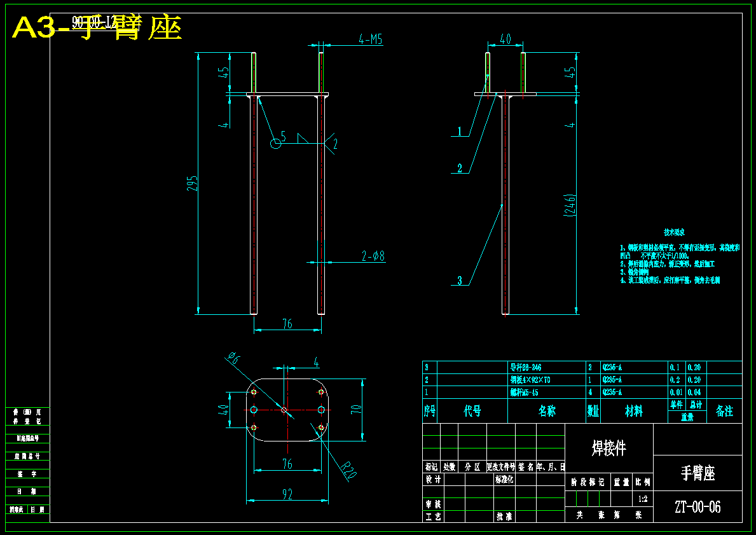Screen dimensions: 756x535
Task: Click the 审核 row label
Action: (433, 504)
